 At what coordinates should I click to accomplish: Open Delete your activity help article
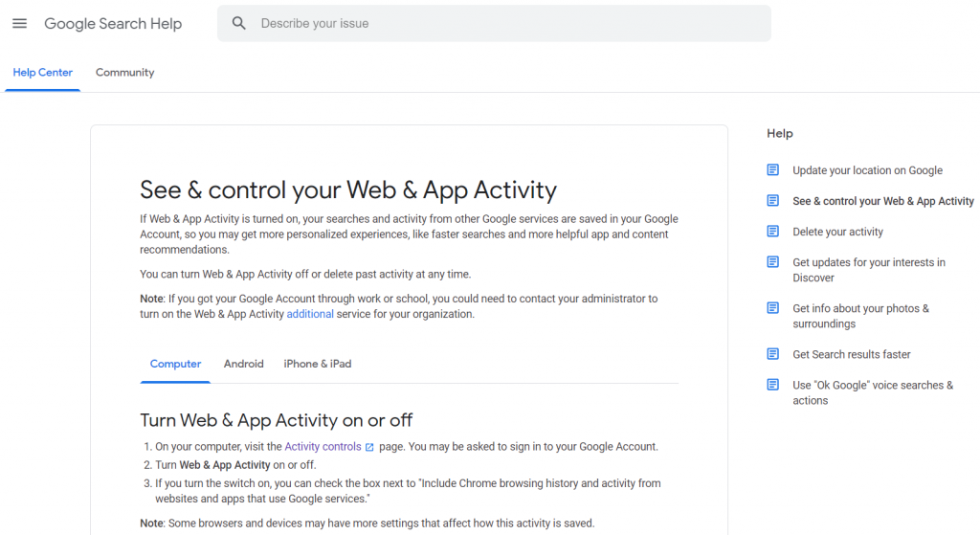[x=837, y=232]
